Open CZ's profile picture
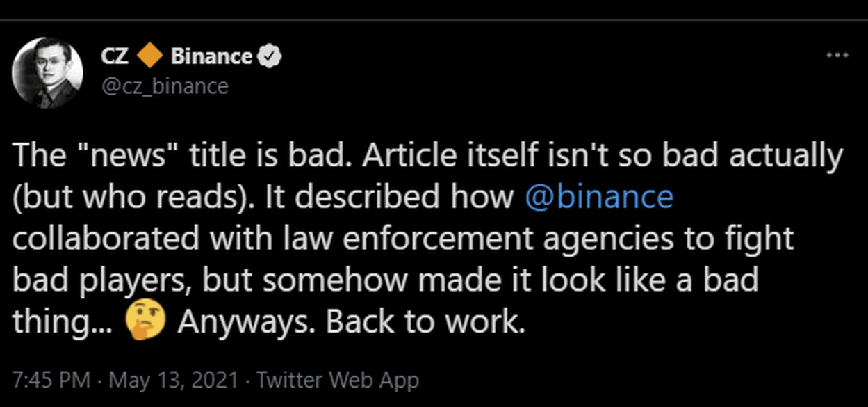Screen dimensions: 868x407 pyautogui.click(x=47, y=72)
